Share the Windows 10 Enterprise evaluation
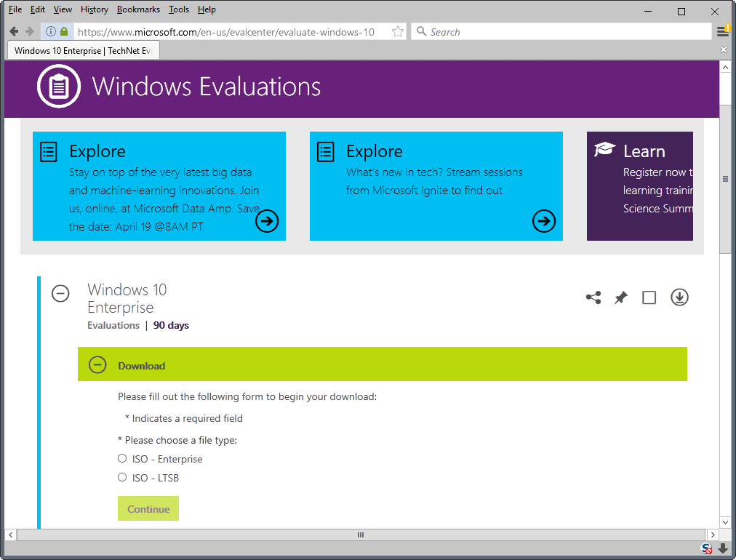The width and height of the screenshot is (736, 560). point(593,297)
